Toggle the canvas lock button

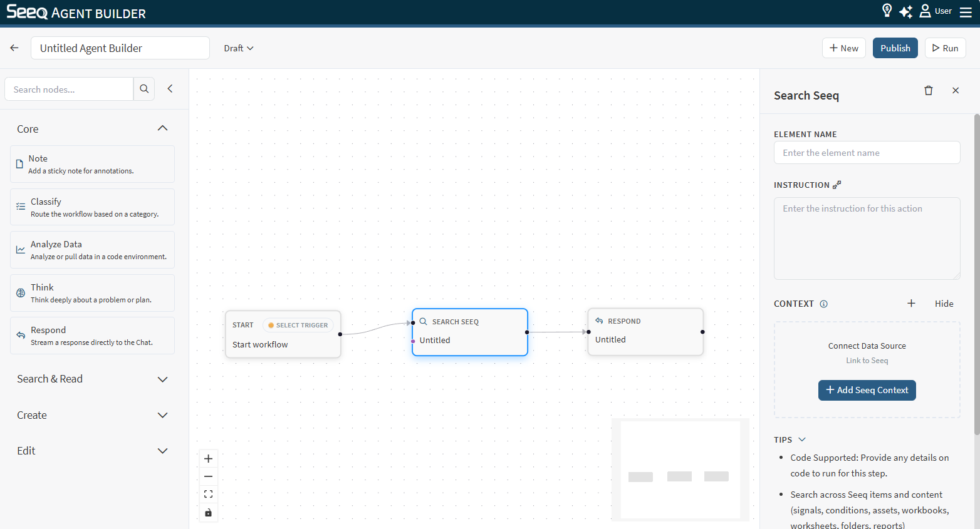209,513
